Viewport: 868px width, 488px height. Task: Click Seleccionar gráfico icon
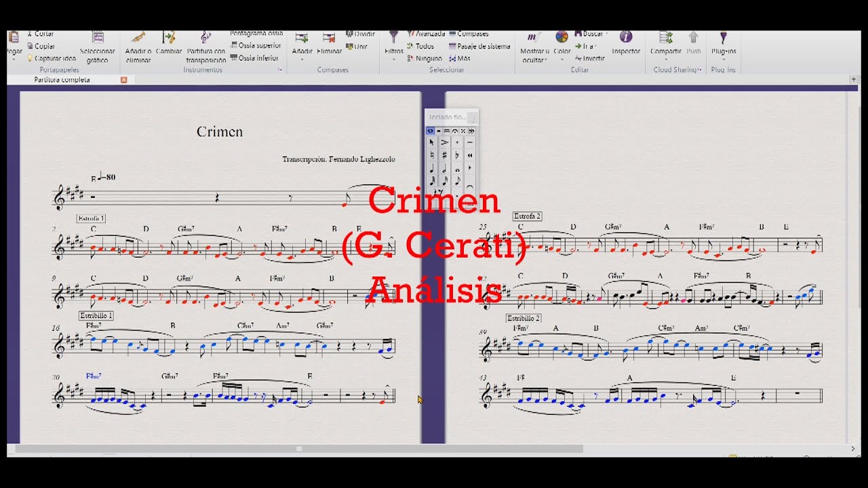click(x=98, y=37)
